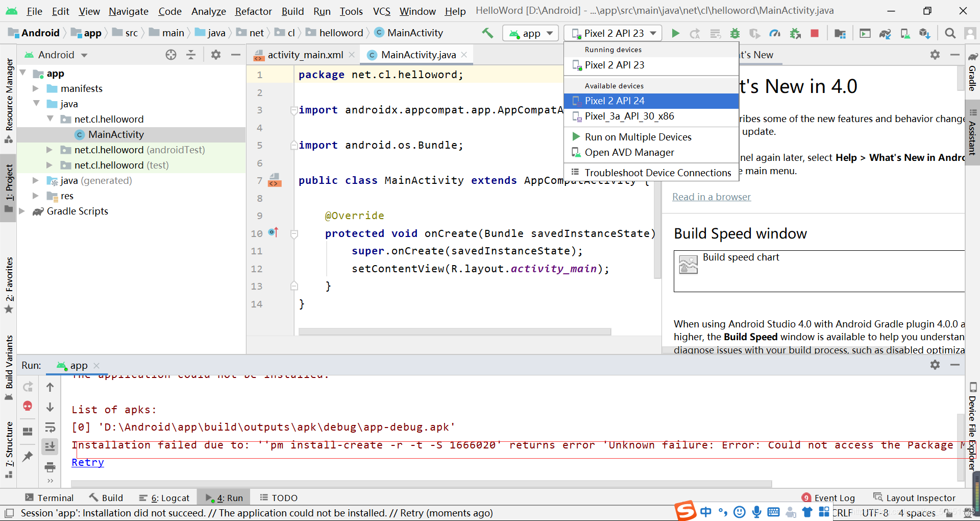Open the app run configuration dropdown
980x521 pixels.
(531, 33)
